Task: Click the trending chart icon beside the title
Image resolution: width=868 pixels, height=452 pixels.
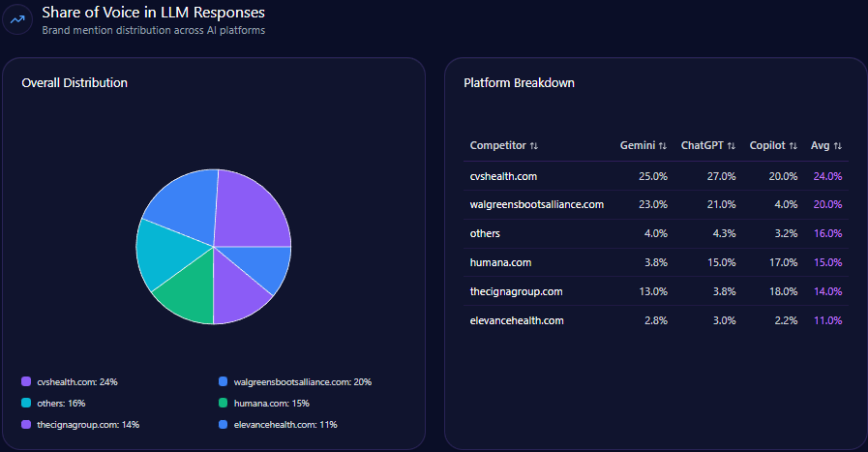Action: click(17, 19)
